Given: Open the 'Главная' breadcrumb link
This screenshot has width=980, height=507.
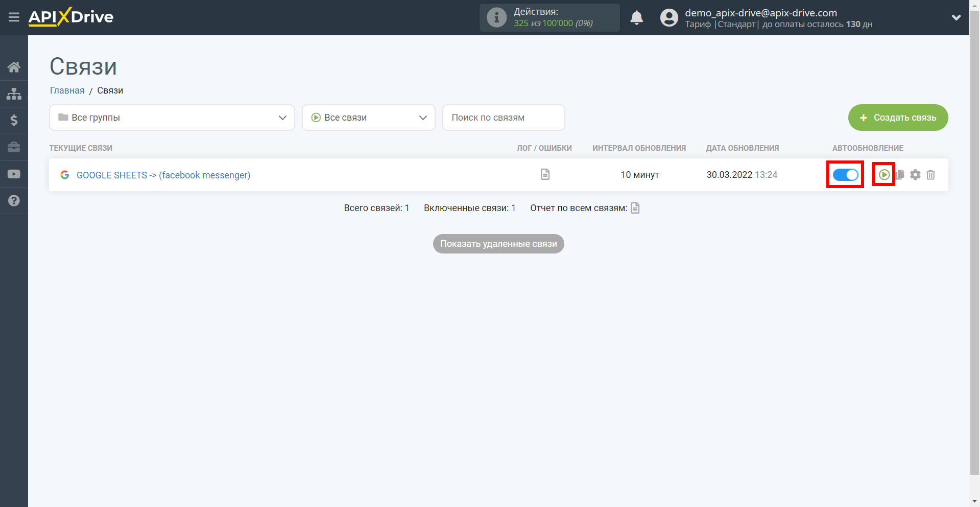Looking at the screenshot, I should click(67, 90).
